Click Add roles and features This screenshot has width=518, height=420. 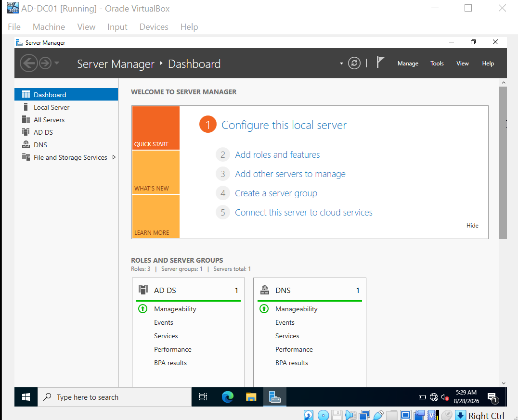click(x=277, y=154)
